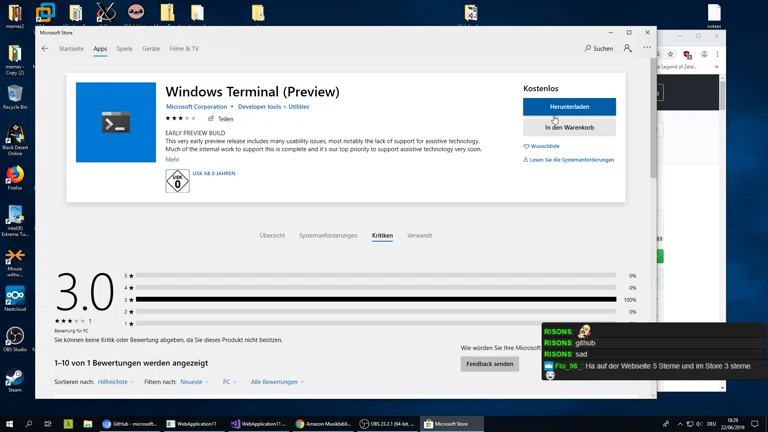Select the Apps tab
Viewport: 768px width, 432px height.
[100, 48]
